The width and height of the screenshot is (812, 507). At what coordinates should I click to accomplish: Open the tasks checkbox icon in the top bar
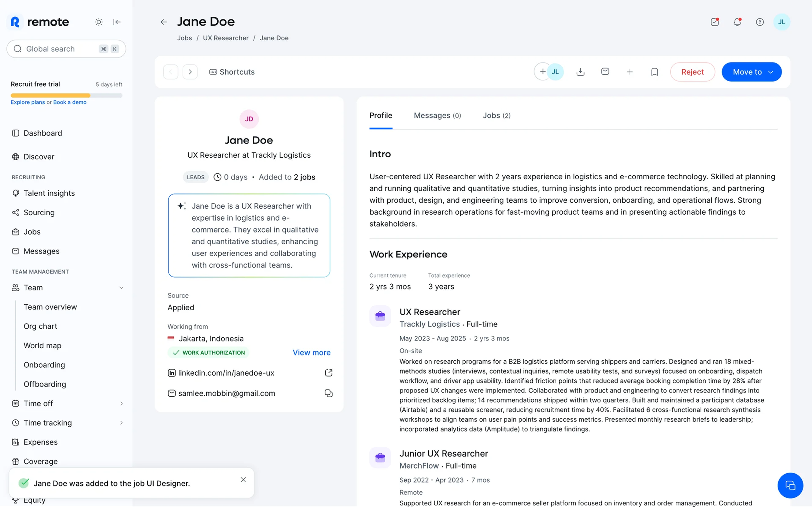tap(714, 22)
